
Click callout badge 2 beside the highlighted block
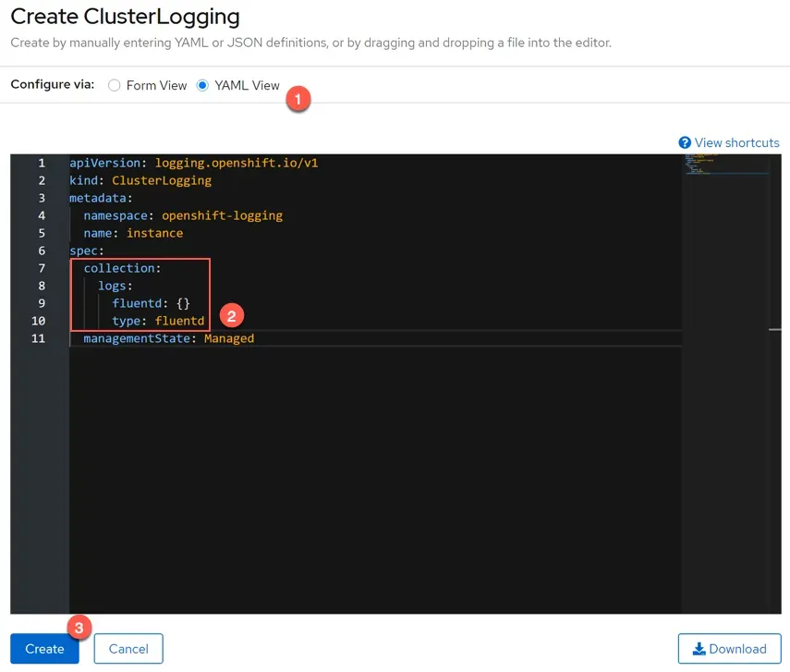[231, 315]
